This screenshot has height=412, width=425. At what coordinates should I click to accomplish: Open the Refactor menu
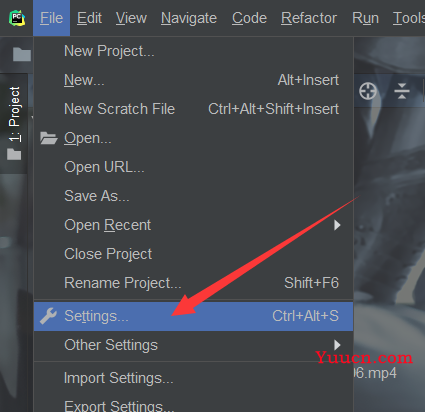pos(309,18)
